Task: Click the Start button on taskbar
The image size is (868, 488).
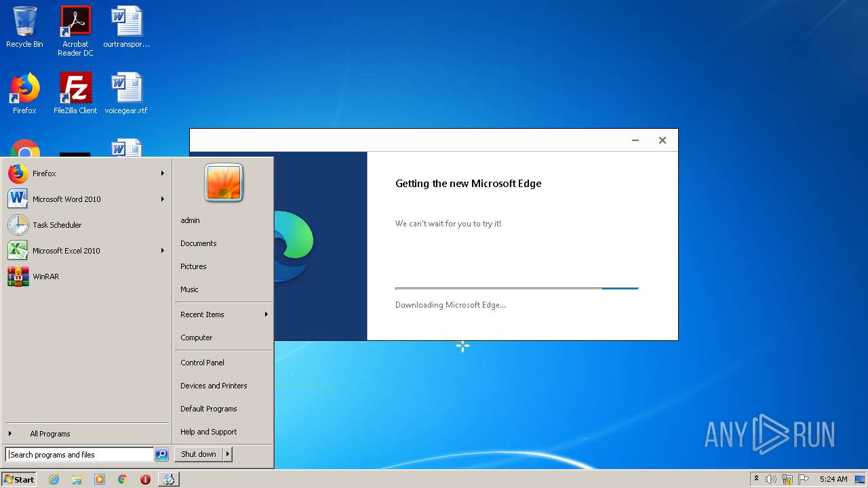Action: [x=19, y=479]
